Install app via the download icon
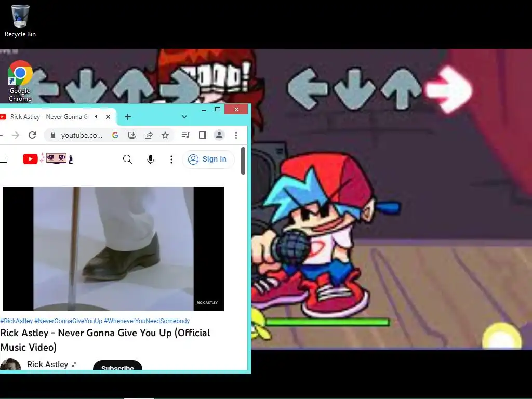Image resolution: width=532 pixels, height=399 pixels. tap(131, 135)
